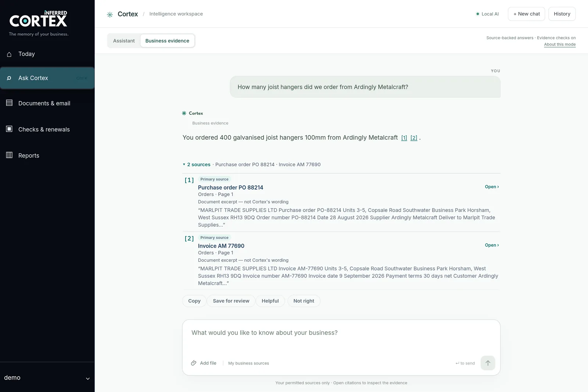The width and height of the screenshot is (588, 392).
Task: Expand the demo account dropdown
Action: pyautogui.click(x=47, y=378)
